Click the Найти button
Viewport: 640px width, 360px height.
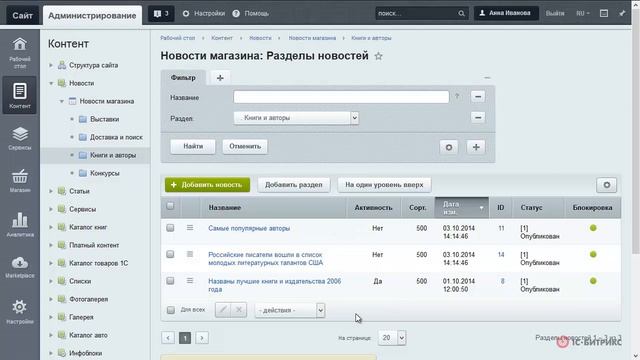pyautogui.click(x=193, y=146)
